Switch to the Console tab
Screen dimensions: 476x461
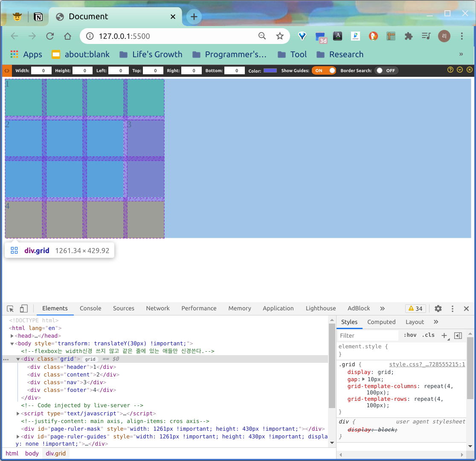coord(90,308)
